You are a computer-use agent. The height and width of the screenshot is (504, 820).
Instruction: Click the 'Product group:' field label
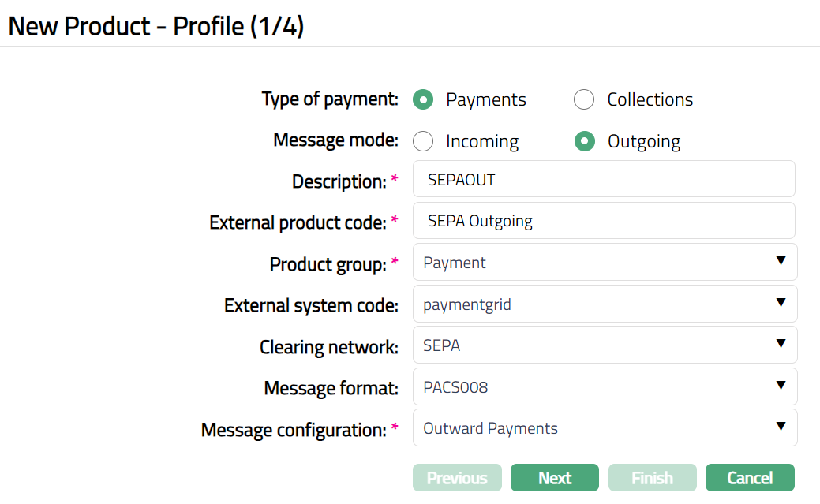(x=328, y=264)
